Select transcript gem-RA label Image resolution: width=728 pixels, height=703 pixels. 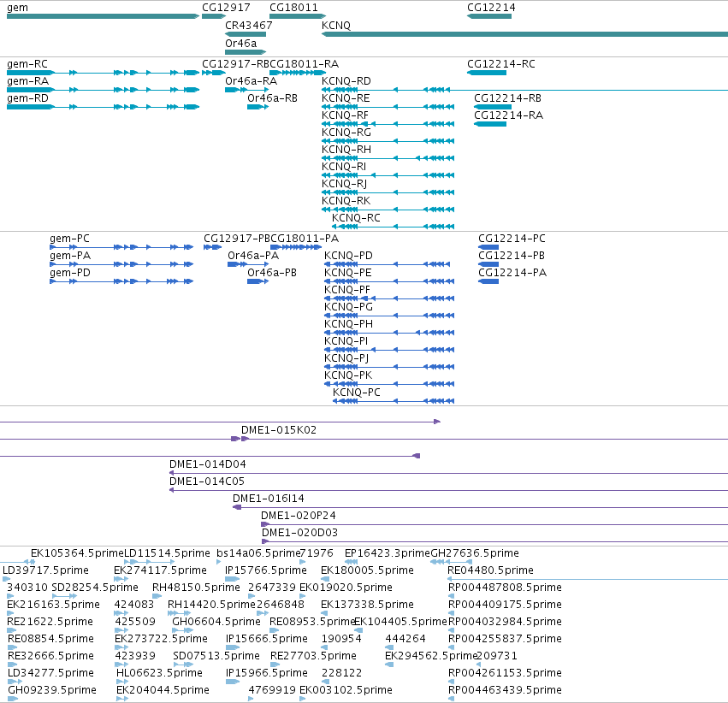[28, 80]
